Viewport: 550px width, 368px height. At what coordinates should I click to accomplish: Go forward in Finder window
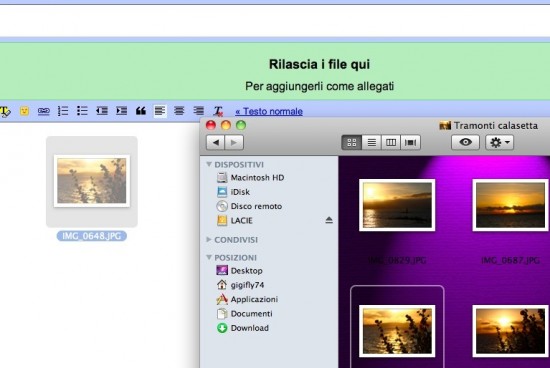pyautogui.click(x=234, y=142)
